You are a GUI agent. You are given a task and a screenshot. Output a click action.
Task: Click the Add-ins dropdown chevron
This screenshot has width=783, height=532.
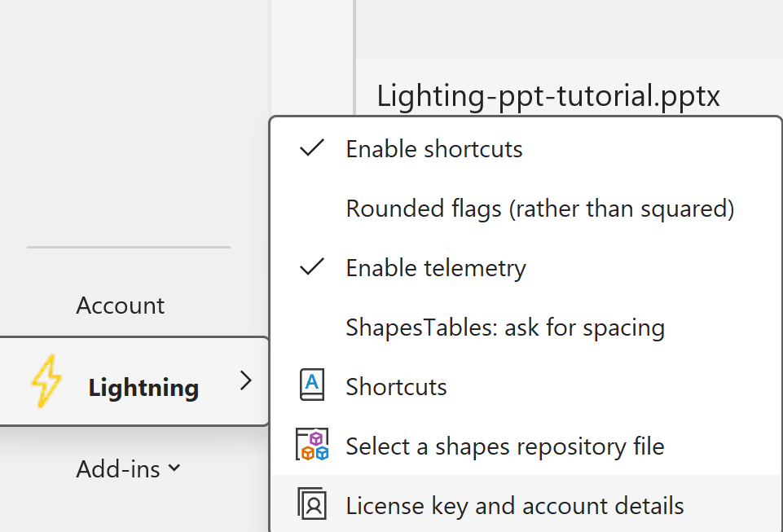pyautogui.click(x=174, y=468)
